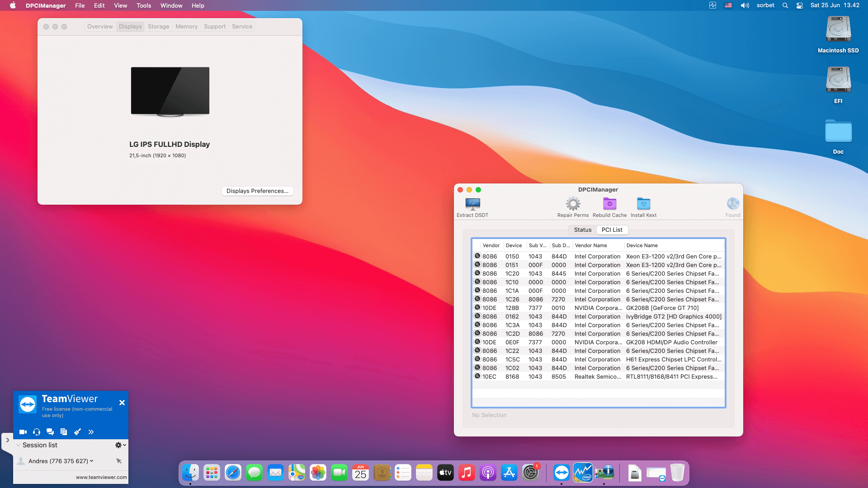Click the Found globe icon in DPCIManager
Viewport: 868px width, 488px height.
coord(733,204)
